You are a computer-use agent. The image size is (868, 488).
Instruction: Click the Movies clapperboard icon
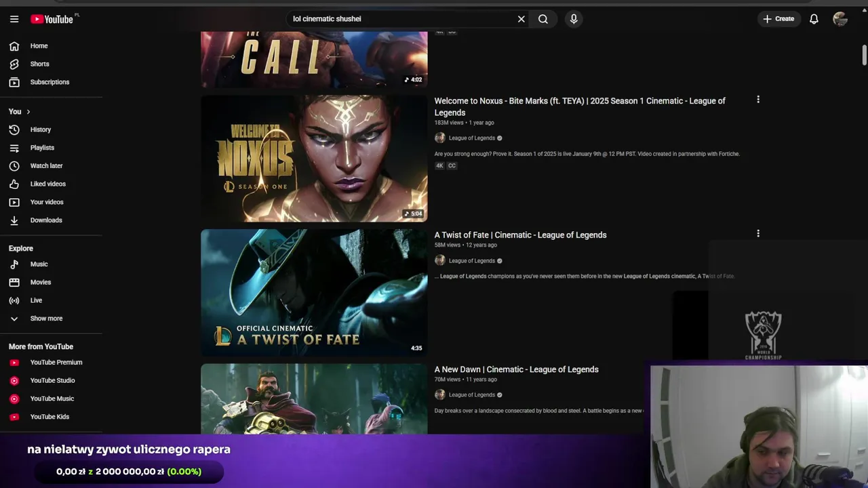14,283
